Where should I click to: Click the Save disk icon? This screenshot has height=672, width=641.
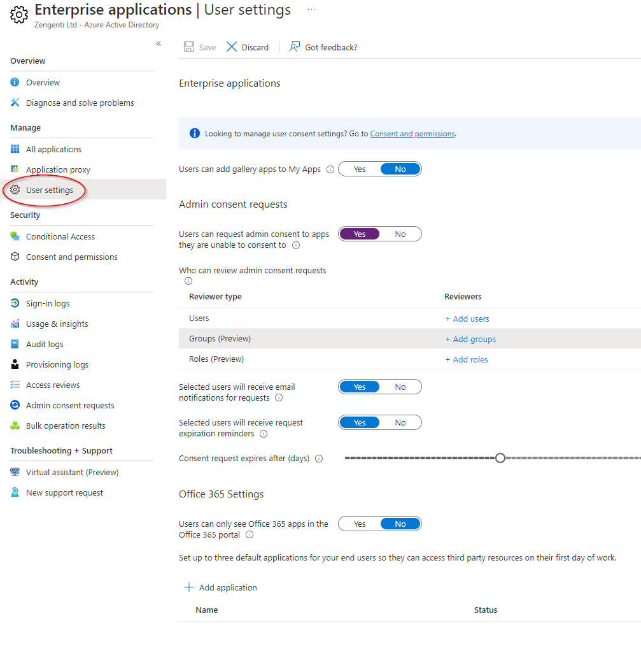click(189, 46)
